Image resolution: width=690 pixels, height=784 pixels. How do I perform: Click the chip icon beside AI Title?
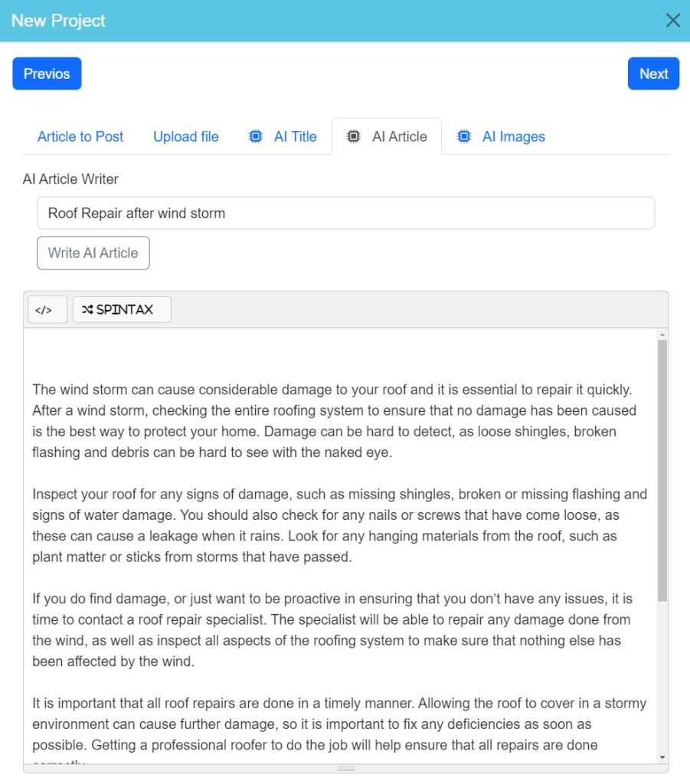(255, 136)
